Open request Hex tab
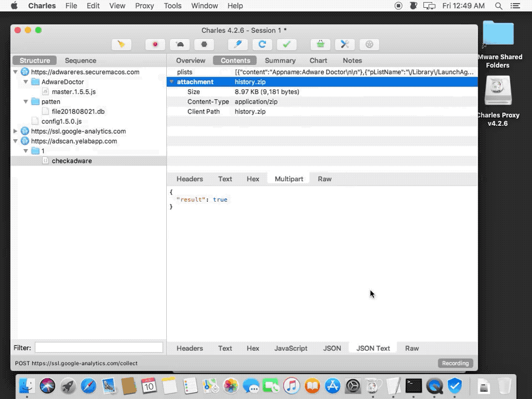This screenshot has height=399, width=532. 253,179
